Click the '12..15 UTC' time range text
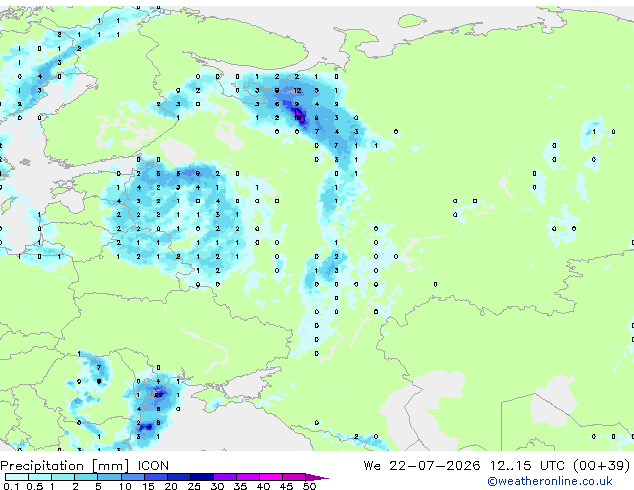The width and height of the screenshot is (634, 490). pyautogui.click(x=527, y=466)
